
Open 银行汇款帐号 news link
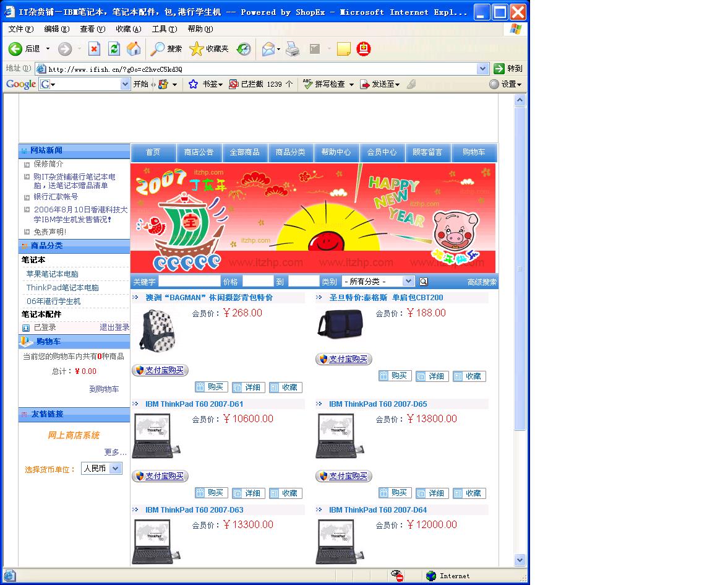click(56, 197)
